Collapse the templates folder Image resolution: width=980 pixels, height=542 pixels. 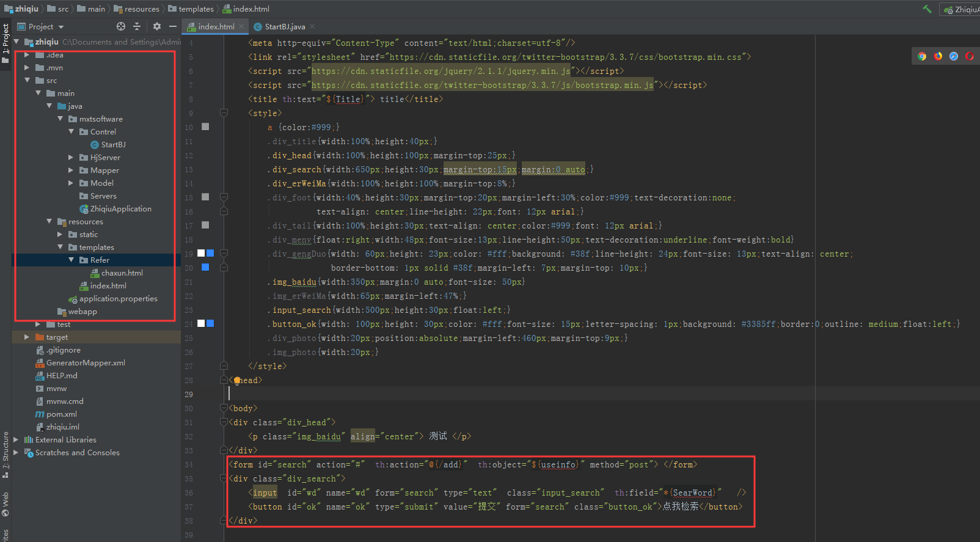pyautogui.click(x=60, y=247)
